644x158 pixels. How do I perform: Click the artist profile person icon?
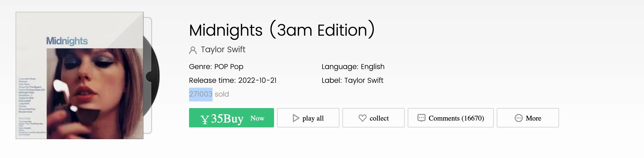193,50
